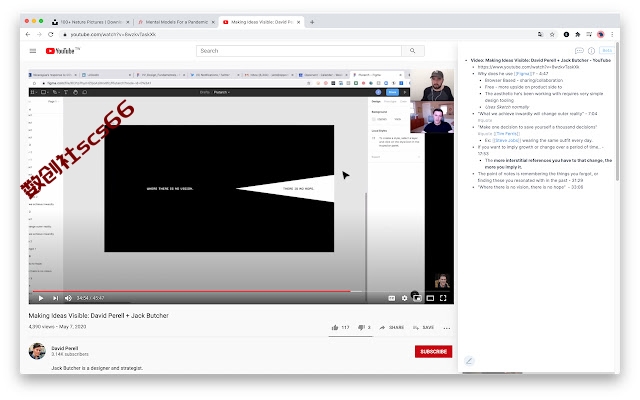Click the [[Figma]] page link in notes
This screenshot has width=640, height=400.
[523, 74]
